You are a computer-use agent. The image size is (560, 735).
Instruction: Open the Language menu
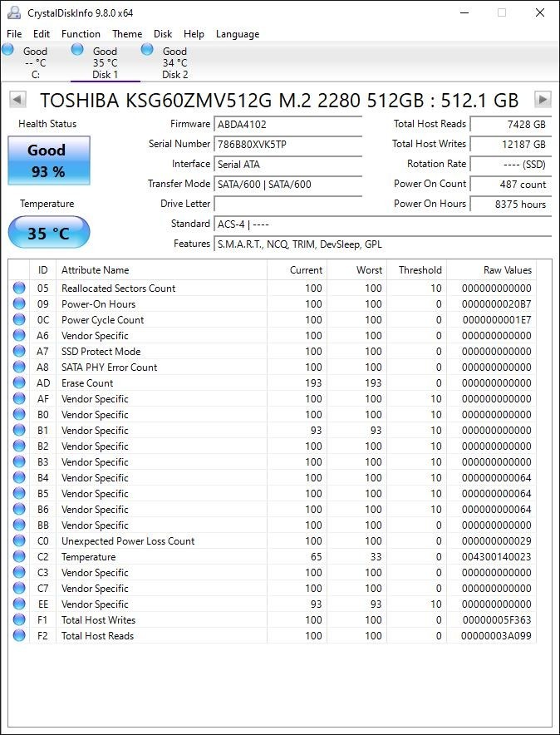coord(238,34)
